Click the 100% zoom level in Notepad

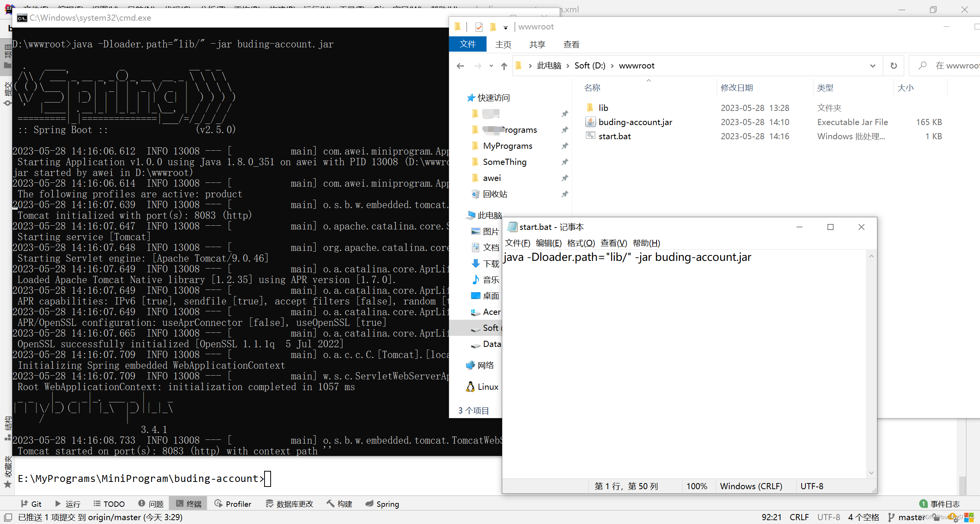pos(697,486)
